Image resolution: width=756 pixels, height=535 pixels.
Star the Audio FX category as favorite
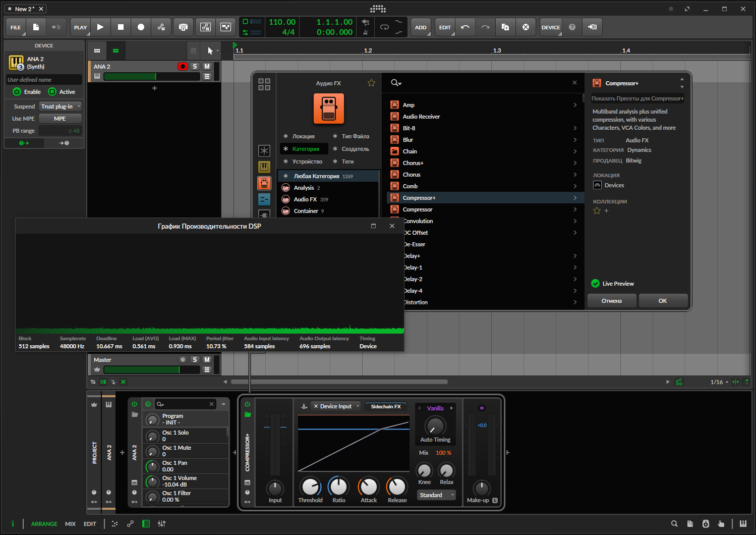371,83
